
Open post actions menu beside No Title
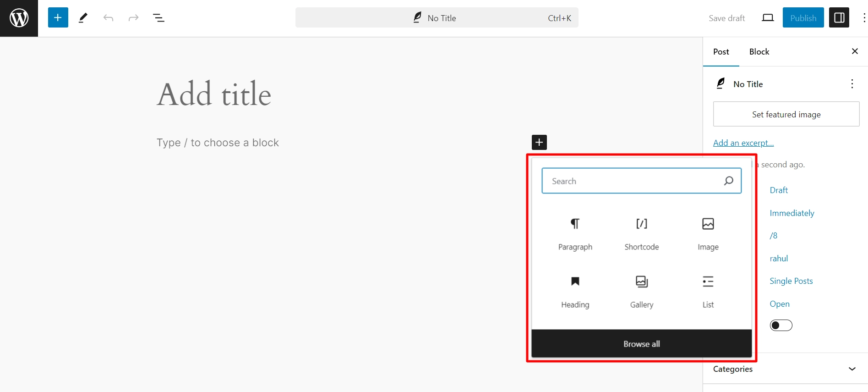coord(852,83)
